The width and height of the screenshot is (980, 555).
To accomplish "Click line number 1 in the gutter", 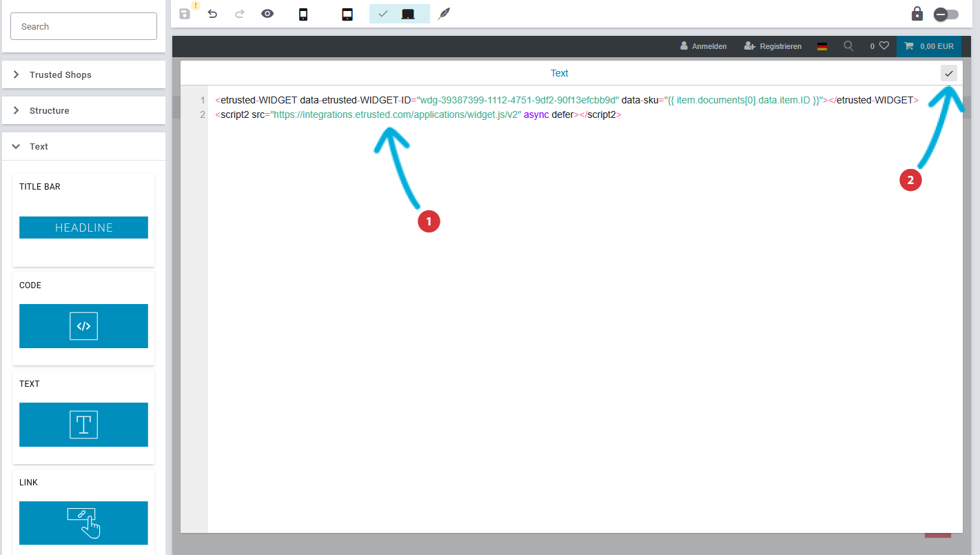I will [203, 100].
